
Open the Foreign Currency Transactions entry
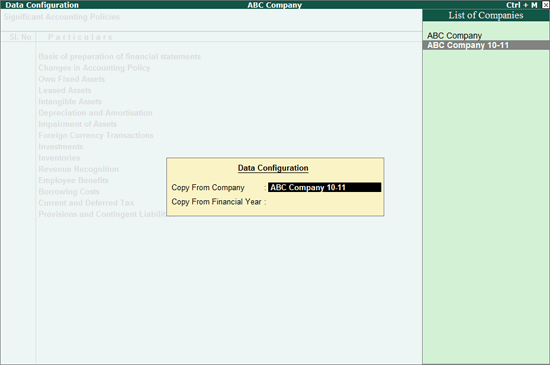click(96, 135)
